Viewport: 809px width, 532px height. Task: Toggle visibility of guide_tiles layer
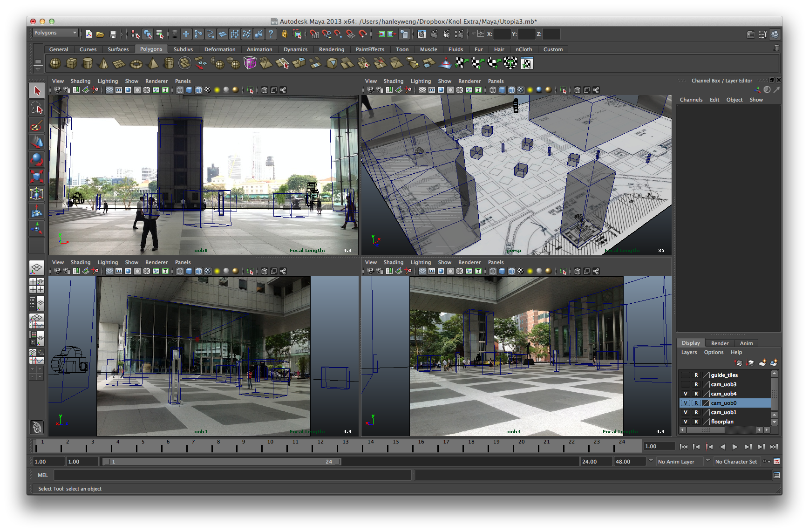[x=685, y=375]
